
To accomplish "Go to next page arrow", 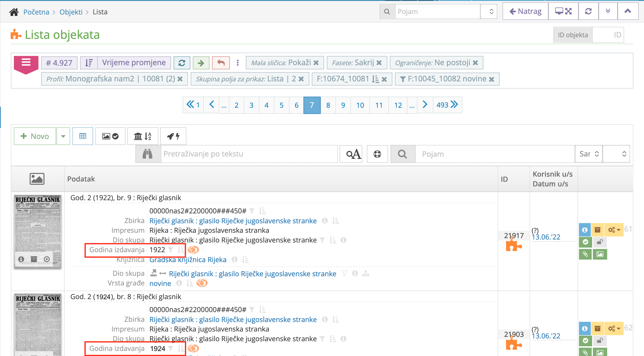I will point(425,105).
